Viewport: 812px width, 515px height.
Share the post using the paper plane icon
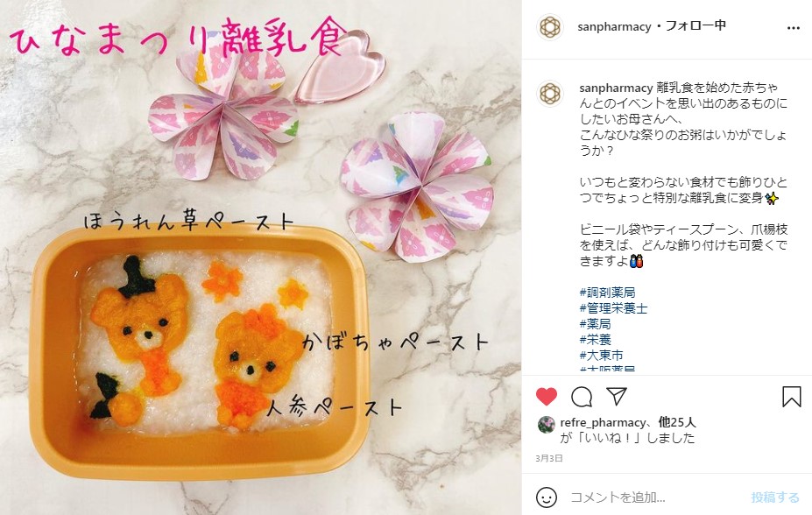coord(617,396)
